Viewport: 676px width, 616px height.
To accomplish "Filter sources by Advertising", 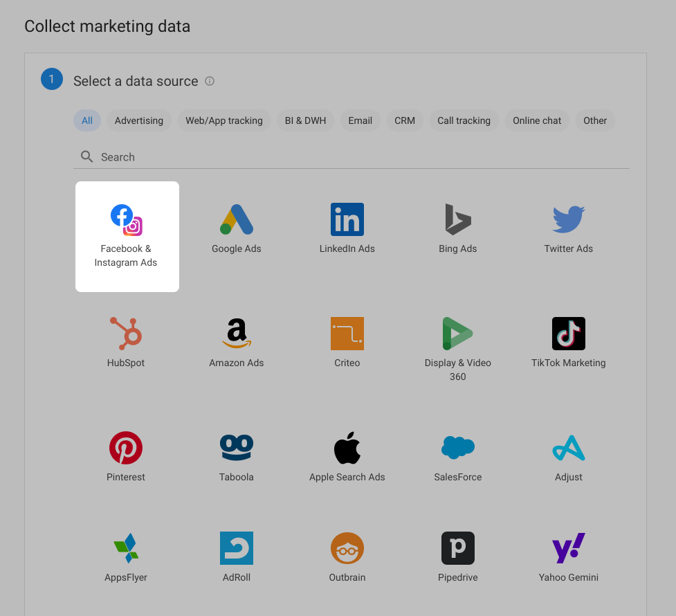I will pyautogui.click(x=139, y=120).
